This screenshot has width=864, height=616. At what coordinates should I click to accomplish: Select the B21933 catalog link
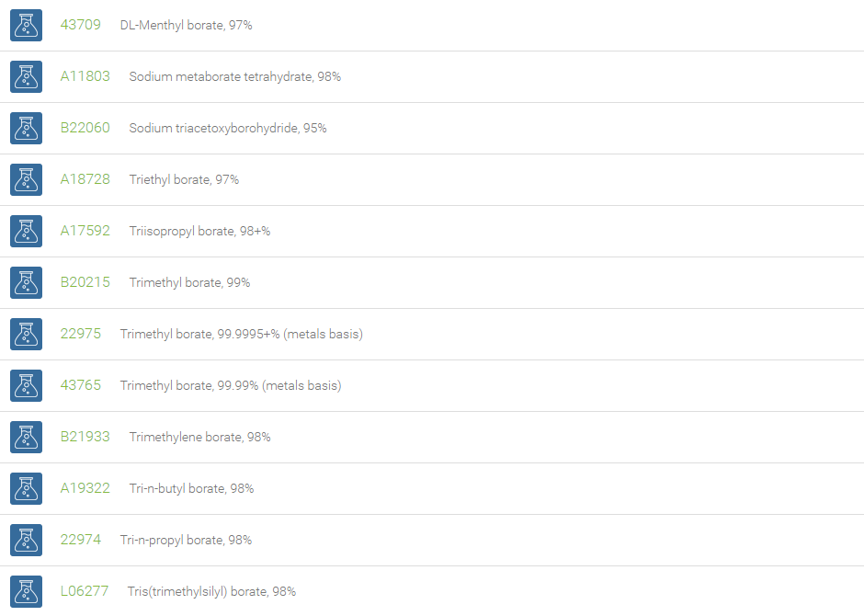(x=85, y=437)
